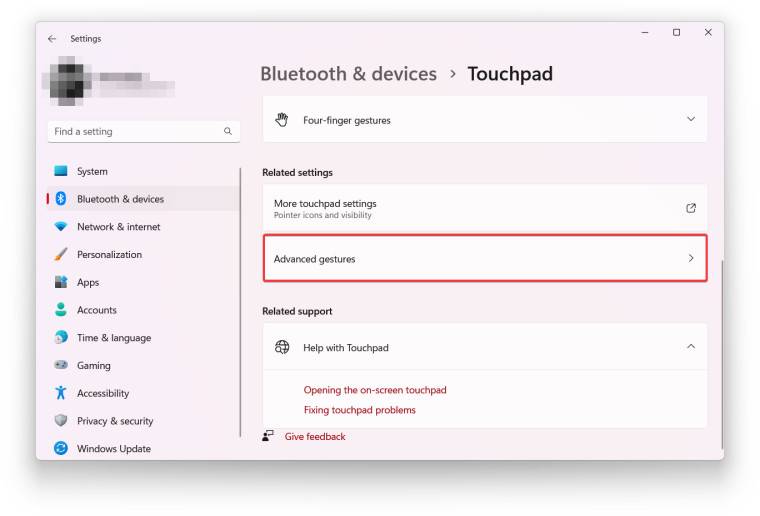Click Fixing touchpad problems link
760x516 pixels.
pyautogui.click(x=360, y=410)
